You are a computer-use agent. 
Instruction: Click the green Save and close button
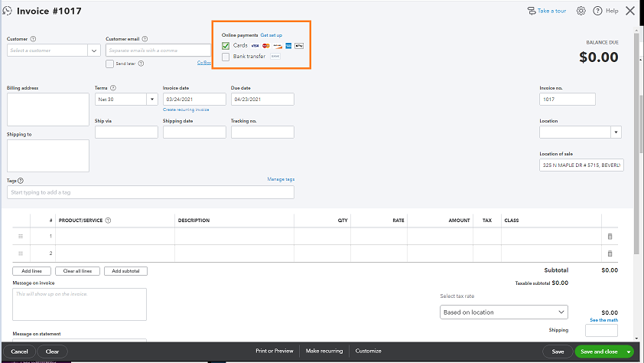(x=599, y=352)
